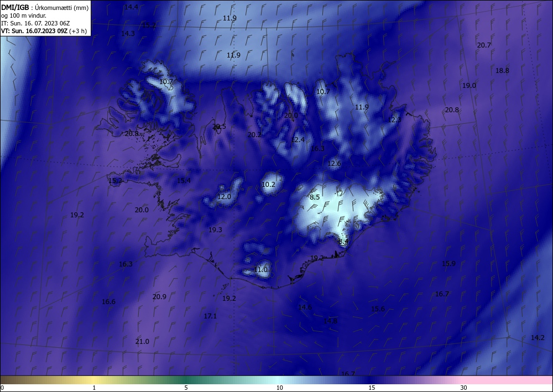Select the "5" tick on the color scale
The height and width of the screenshot is (392, 553).
pyautogui.click(x=186, y=388)
